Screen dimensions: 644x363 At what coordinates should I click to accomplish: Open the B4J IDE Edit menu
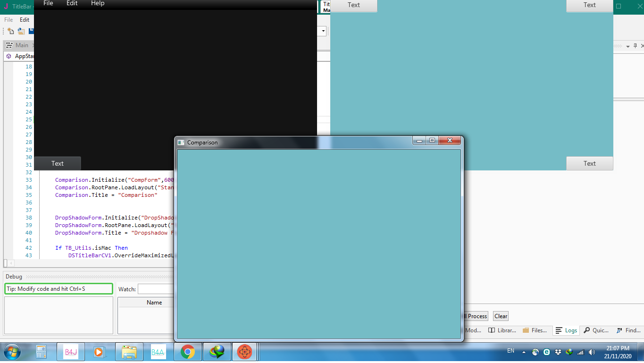pyautogui.click(x=25, y=20)
